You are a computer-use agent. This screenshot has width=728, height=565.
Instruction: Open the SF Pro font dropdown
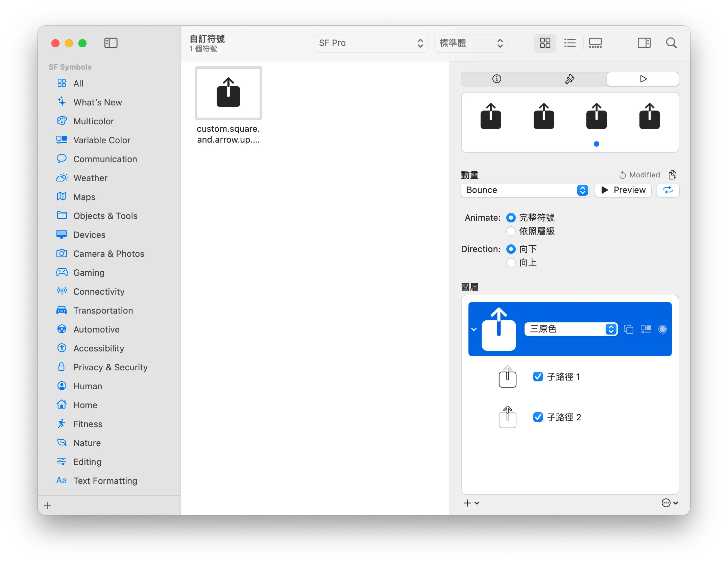371,43
